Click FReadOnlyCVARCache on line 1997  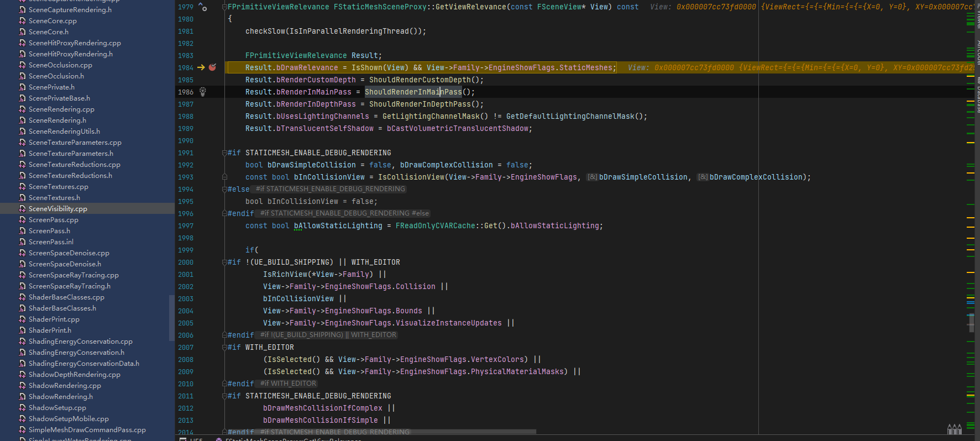pyautogui.click(x=435, y=225)
